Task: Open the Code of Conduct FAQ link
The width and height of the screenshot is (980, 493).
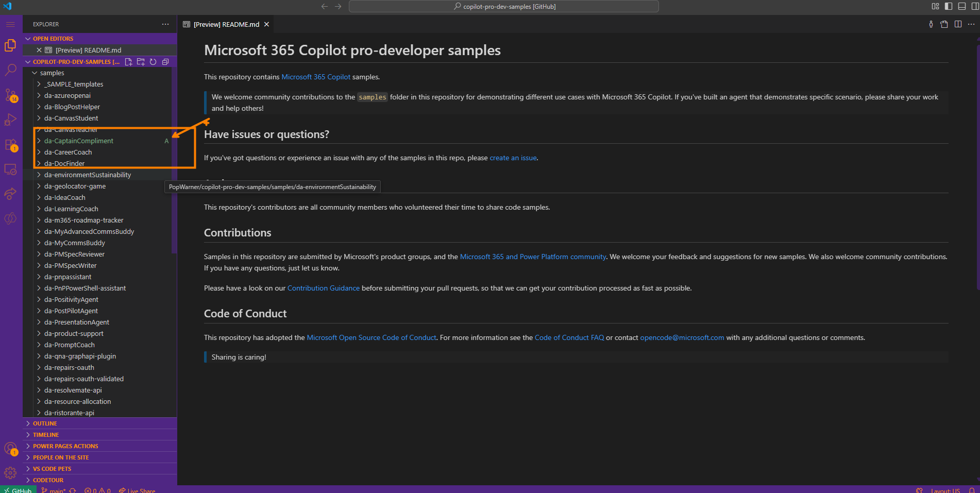Action: 569,337
